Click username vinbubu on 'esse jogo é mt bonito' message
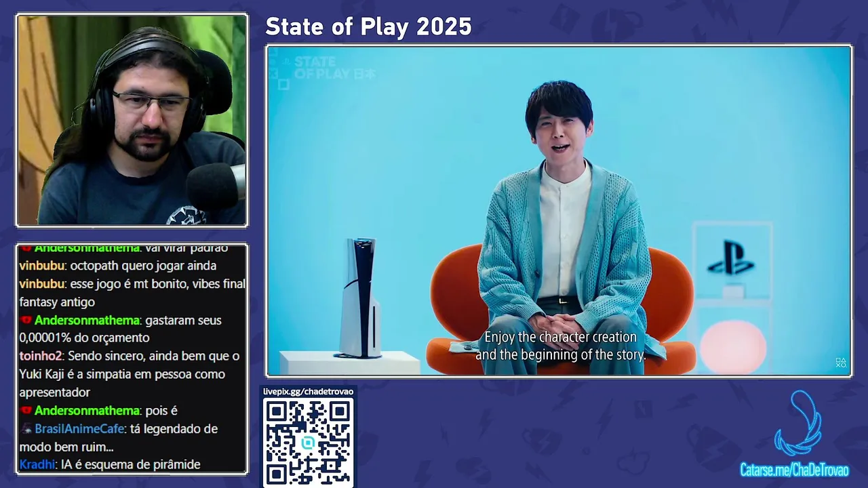The image size is (868, 488). (42, 284)
